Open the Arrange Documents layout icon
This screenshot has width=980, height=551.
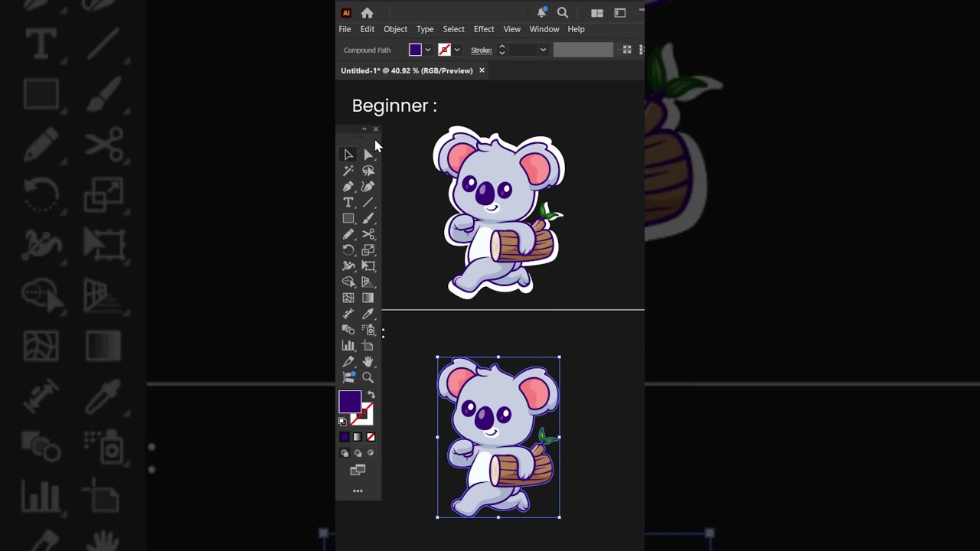597,12
